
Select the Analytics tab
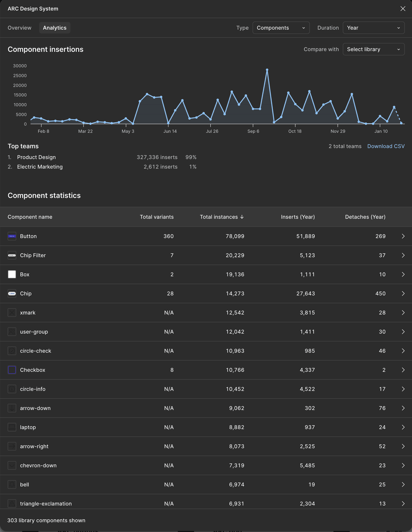tap(55, 28)
